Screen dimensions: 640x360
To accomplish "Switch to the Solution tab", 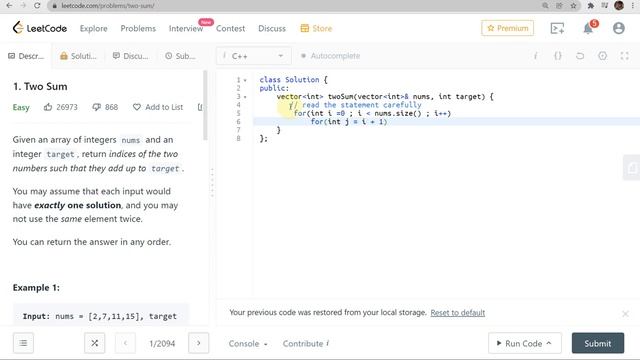I will pyautogui.click(x=78, y=56).
